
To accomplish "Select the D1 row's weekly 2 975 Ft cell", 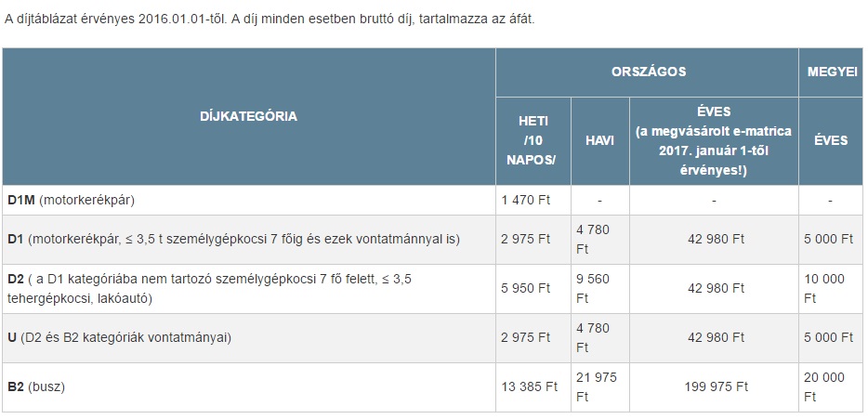I will click(528, 239).
